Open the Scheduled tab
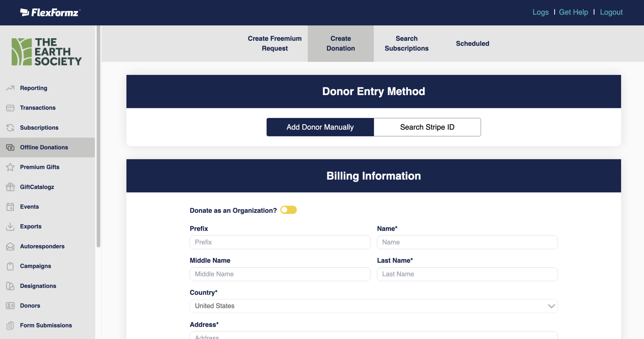This screenshot has height=339, width=644. (472, 43)
